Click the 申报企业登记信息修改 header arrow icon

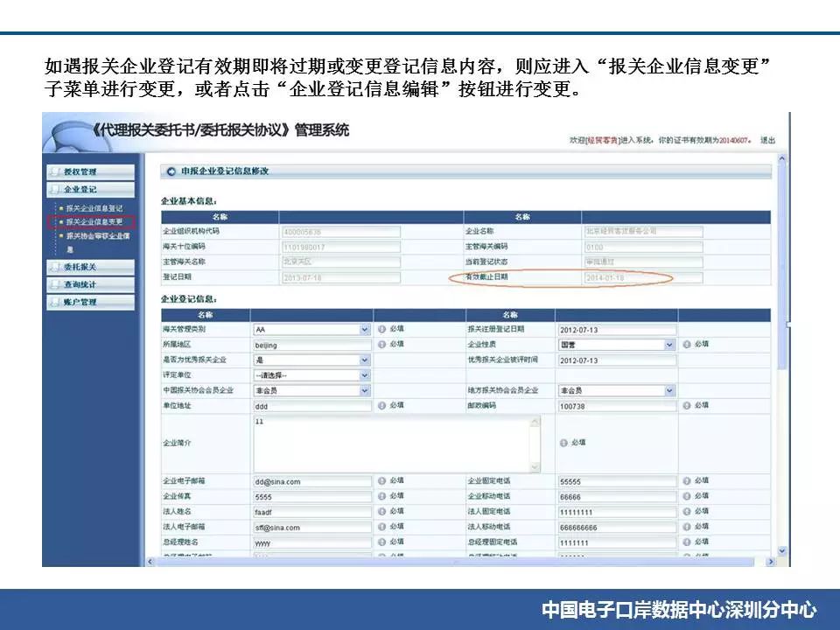[171, 171]
